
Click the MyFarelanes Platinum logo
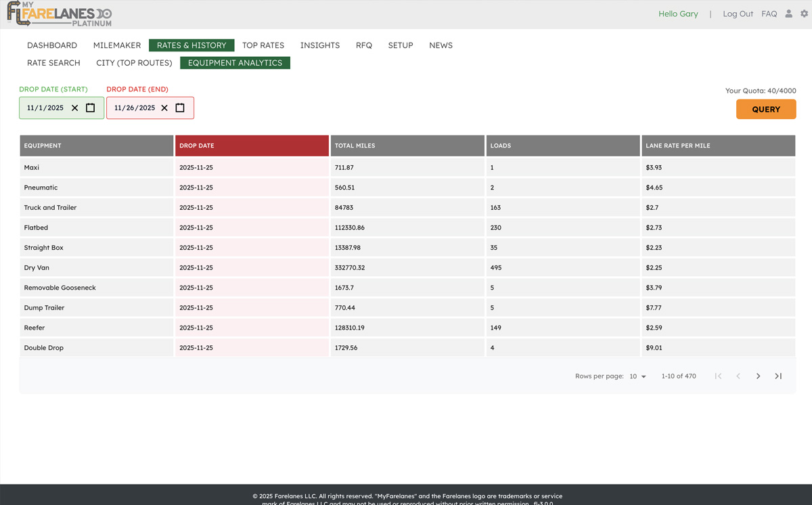[x=59, y=14]
